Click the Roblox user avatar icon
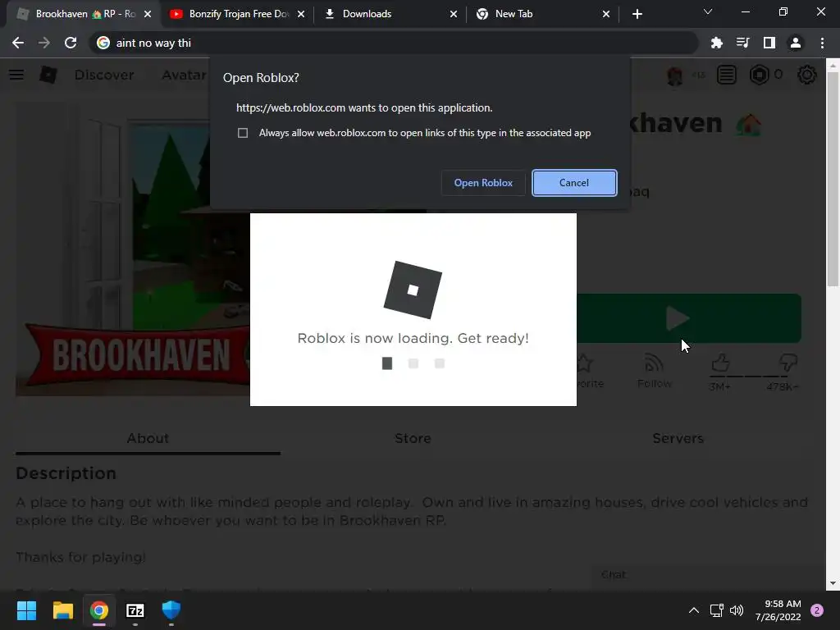This screenshot has height=630, width=840. [675, 75]
